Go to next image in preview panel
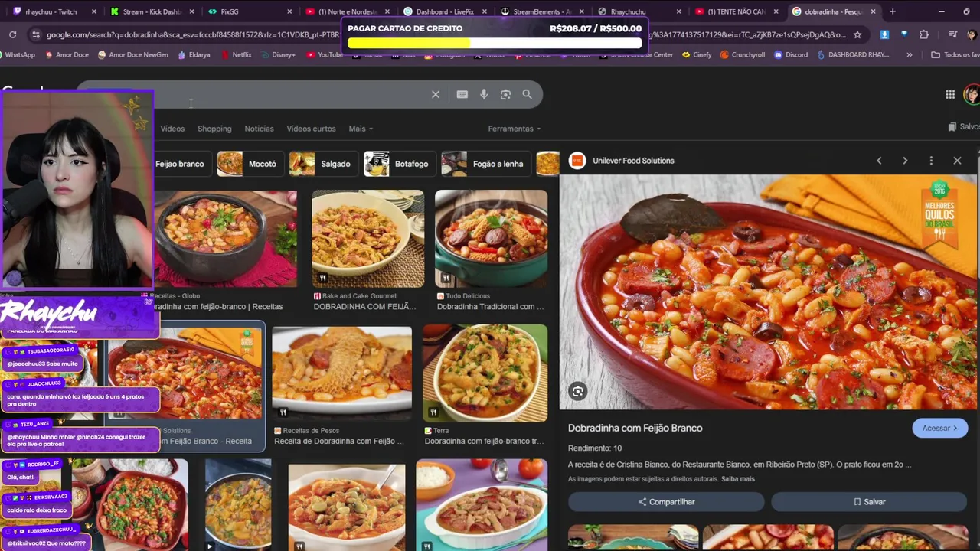Image resolution: width=980 pixels, height=551 pixels. pyautogui.click(x=905, y=161)
